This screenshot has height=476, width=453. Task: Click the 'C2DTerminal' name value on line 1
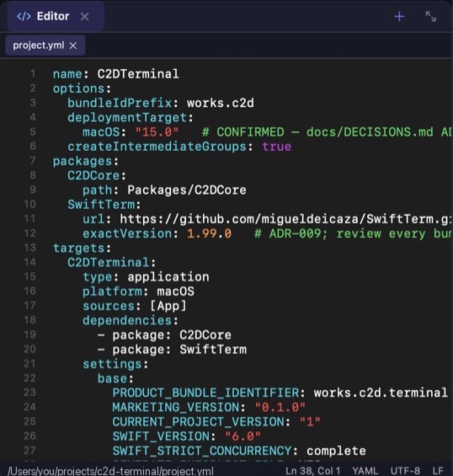click(x=138, y=74)
